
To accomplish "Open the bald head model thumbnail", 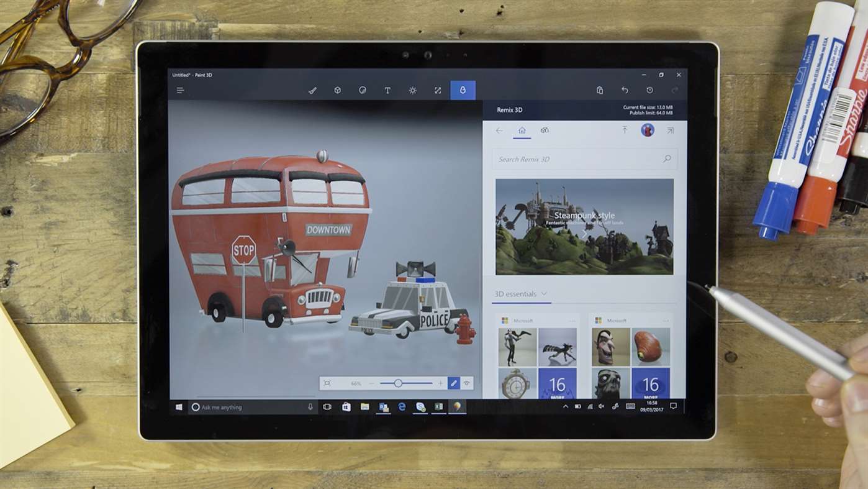I will coord(610,347).
